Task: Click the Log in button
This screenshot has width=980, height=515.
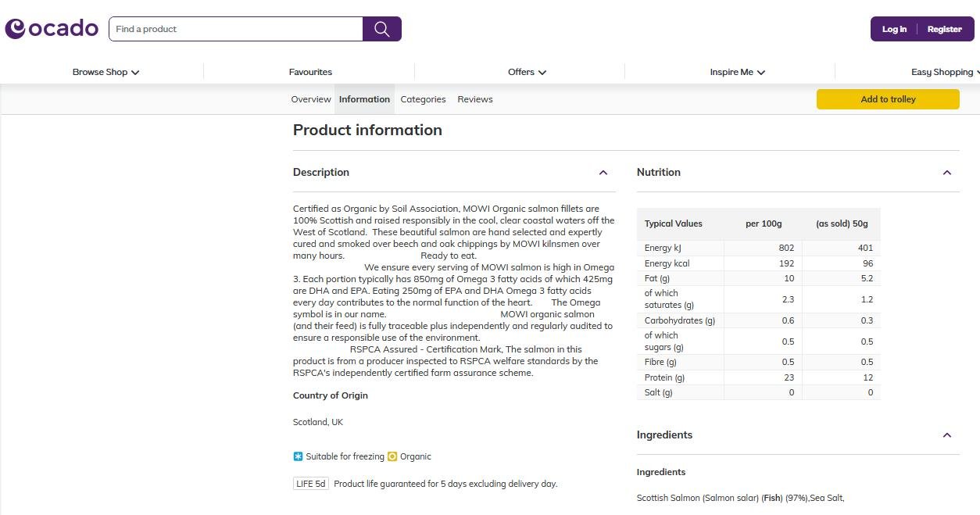Action: [x=894, y=29]
